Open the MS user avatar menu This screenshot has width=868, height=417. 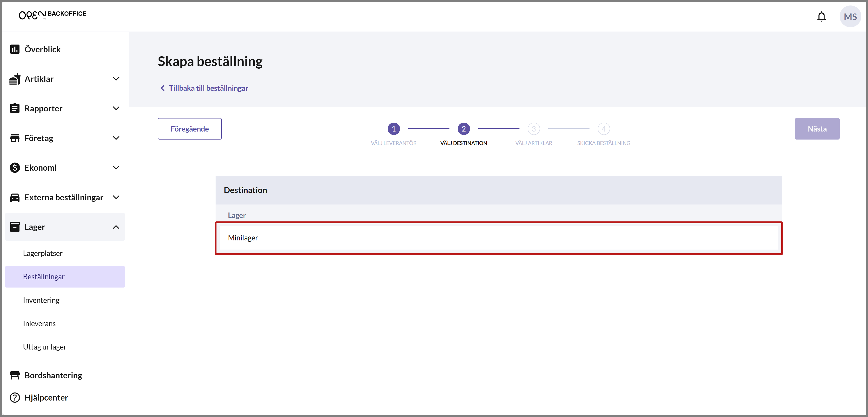[x=850, y=16]
